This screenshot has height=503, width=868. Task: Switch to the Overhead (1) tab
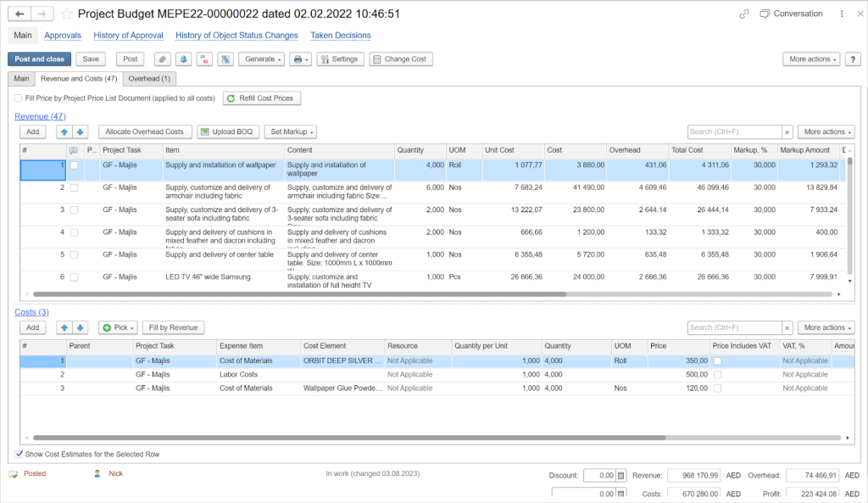tap(149, 79)
